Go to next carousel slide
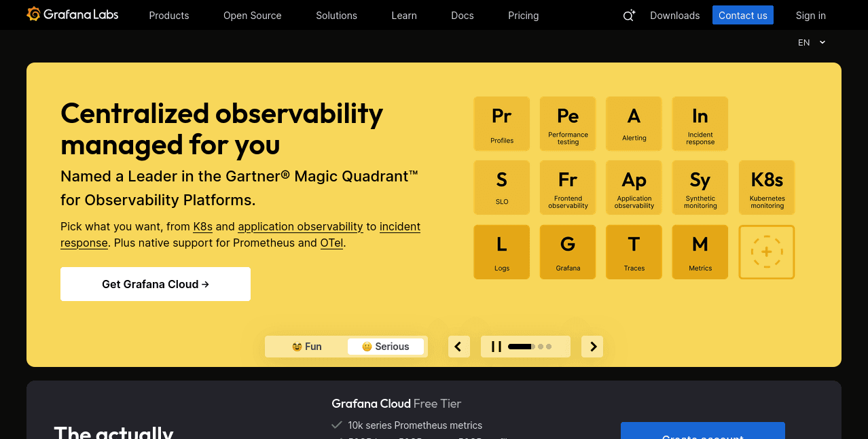 click(592, 347)
